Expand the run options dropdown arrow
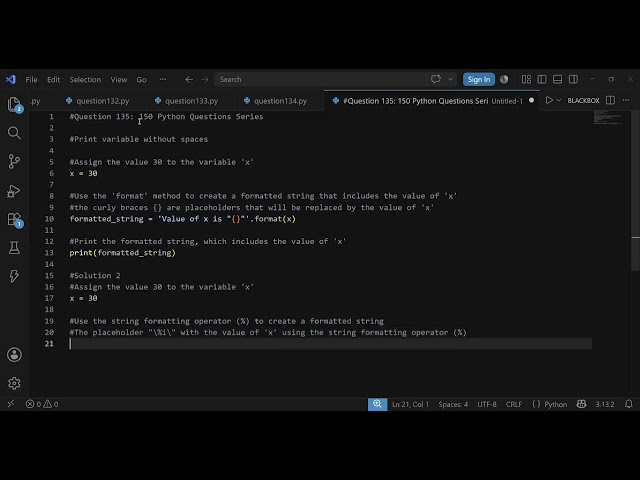The width and height of the screenshot is (640, 480). [559, 100]
